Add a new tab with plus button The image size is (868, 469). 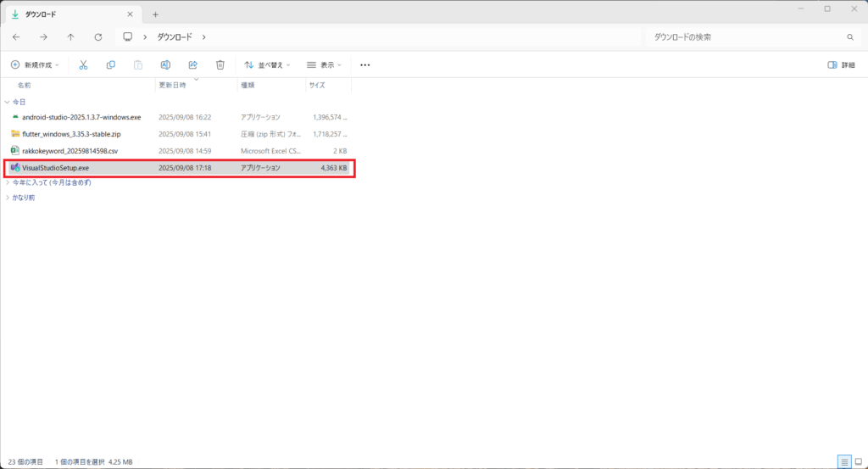(x=155, y=14)
